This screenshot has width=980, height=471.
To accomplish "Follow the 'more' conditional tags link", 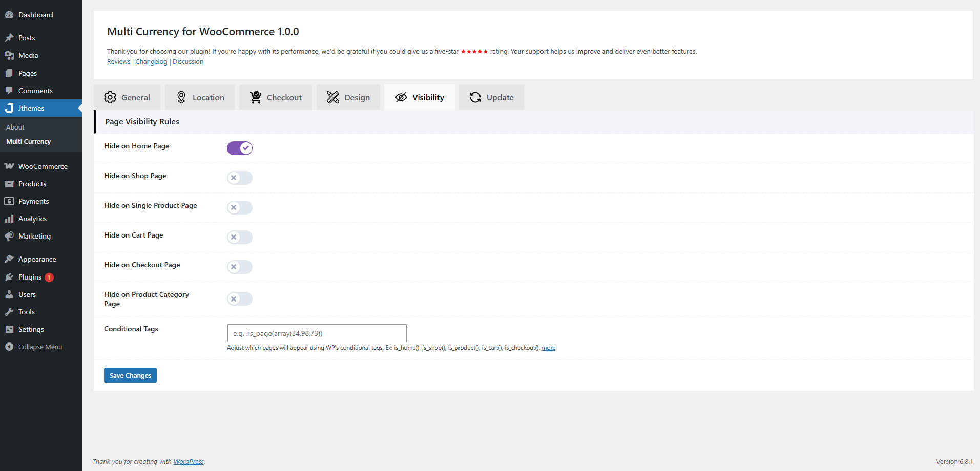I will pos(549,348).
